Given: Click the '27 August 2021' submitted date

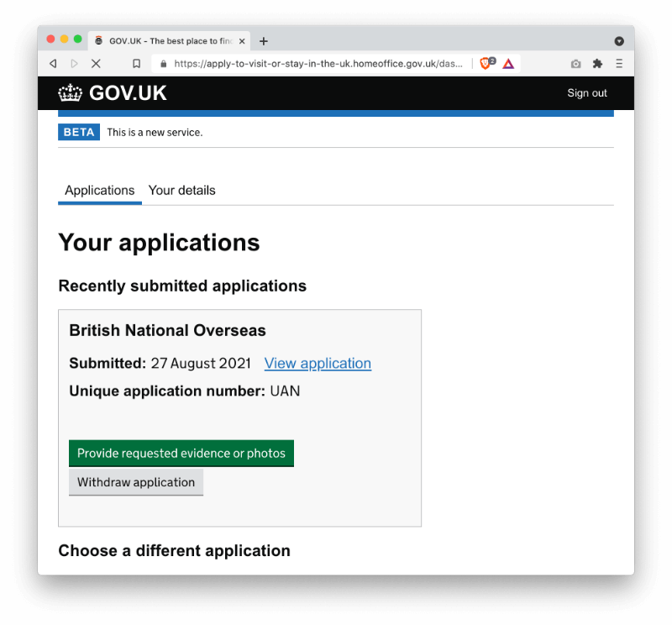Looking at the screenshot, I should tap(201, 364).
